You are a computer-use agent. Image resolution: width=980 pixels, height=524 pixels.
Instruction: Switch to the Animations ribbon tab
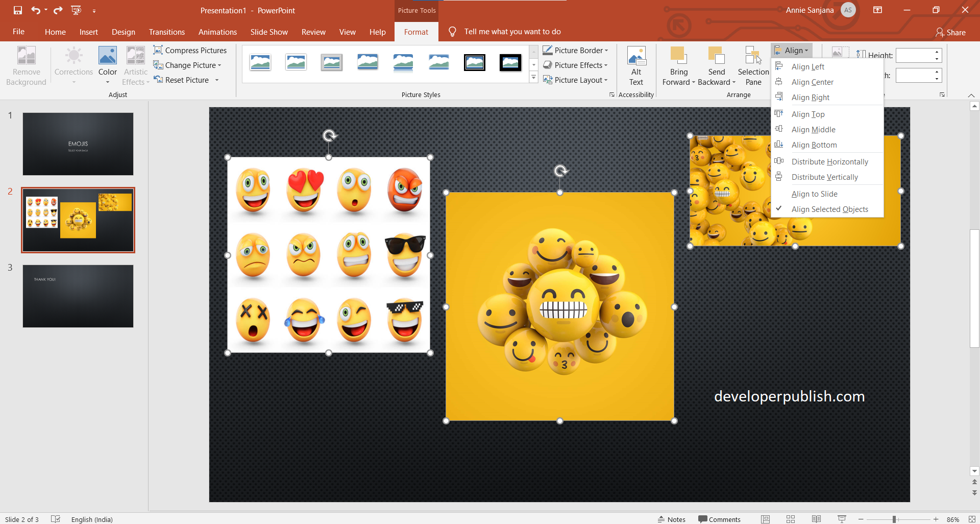point(217,32)
